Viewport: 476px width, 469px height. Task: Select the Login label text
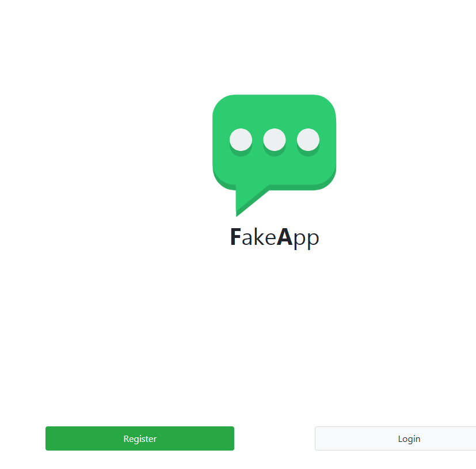point(409,438)
